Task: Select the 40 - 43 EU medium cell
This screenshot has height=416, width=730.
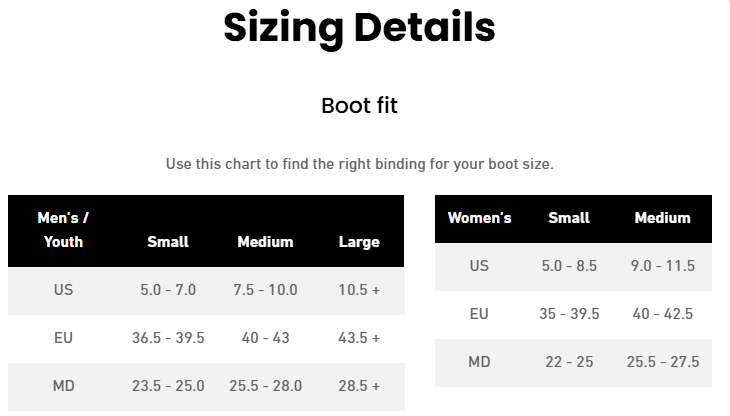Action: pos(265,338)
